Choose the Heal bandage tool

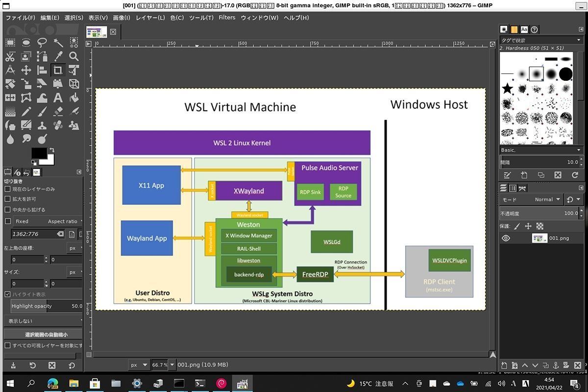58,125
